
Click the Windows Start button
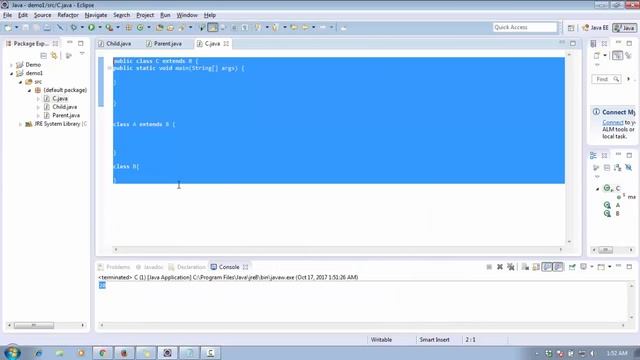(x=11, y=352)
